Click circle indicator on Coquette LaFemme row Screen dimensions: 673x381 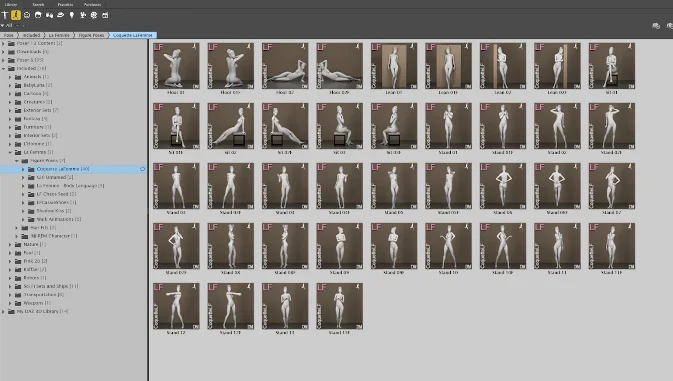[142, 169]
